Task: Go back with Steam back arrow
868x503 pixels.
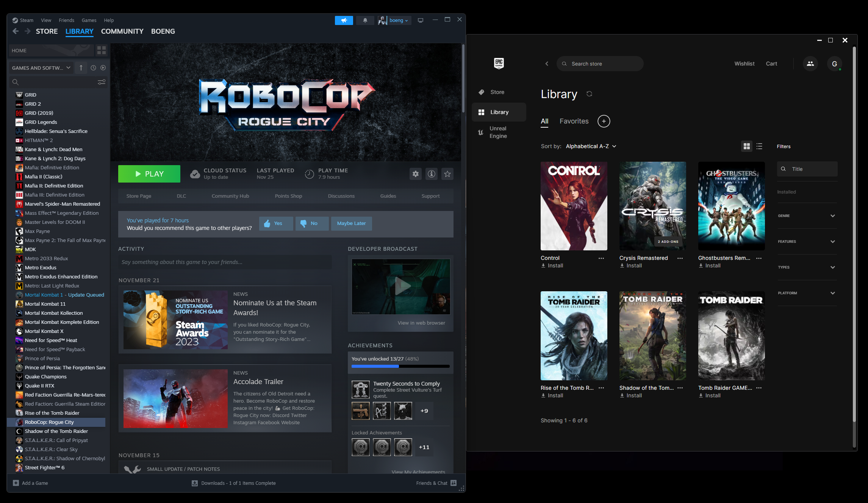Action: [16, 31]
